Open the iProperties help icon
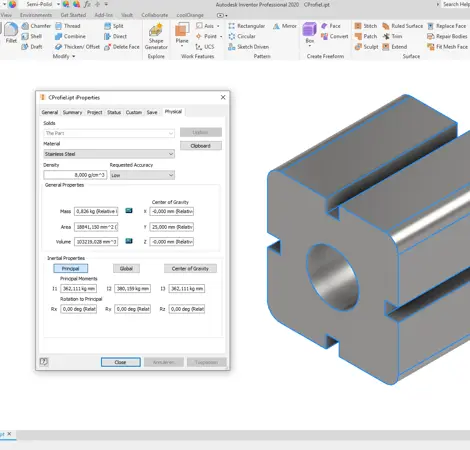The height and width of the screenshot is (450, 470). (44, 362)
